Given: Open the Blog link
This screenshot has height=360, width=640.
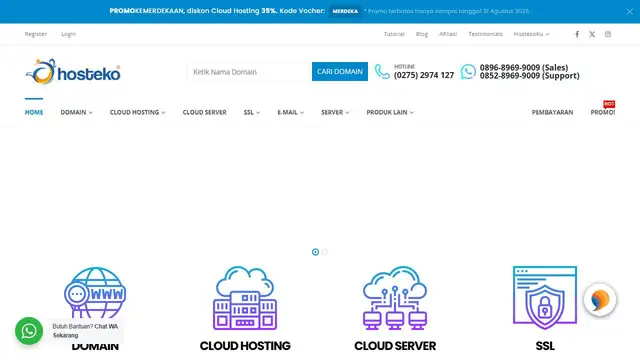Looking at the screenshot, I should coord(422,34).
